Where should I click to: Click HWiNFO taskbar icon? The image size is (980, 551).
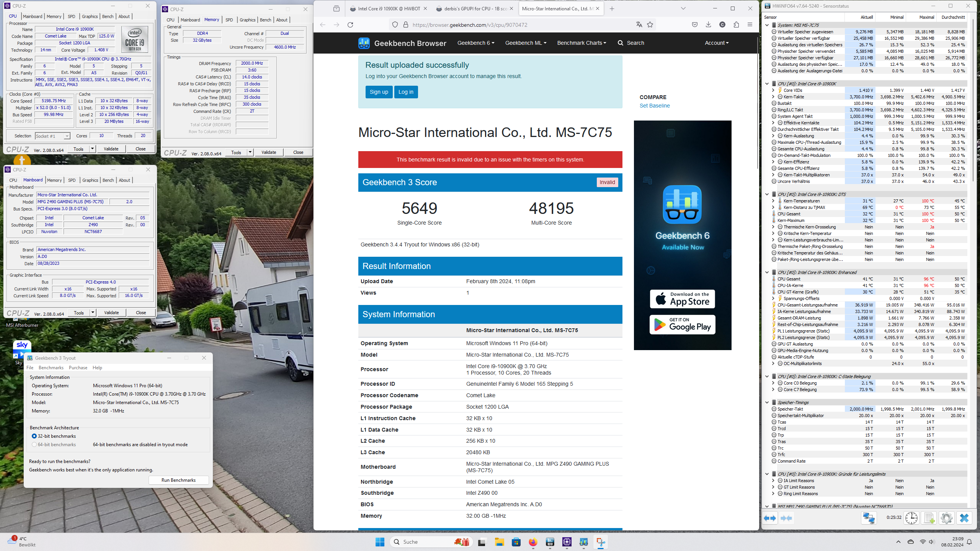550,542
